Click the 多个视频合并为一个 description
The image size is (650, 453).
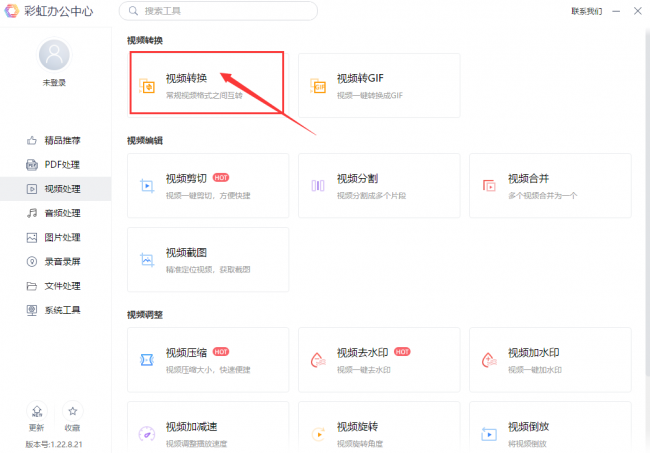[542, 196]
